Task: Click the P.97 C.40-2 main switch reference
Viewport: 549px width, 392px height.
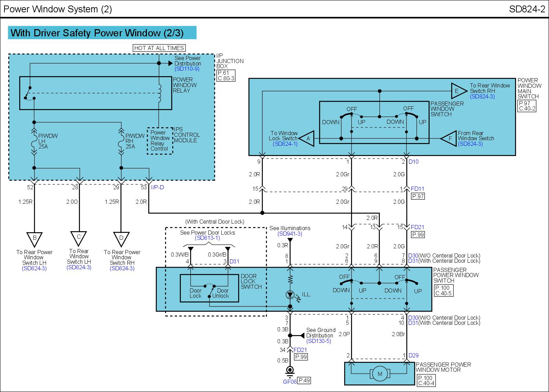Action: [527, 106]
